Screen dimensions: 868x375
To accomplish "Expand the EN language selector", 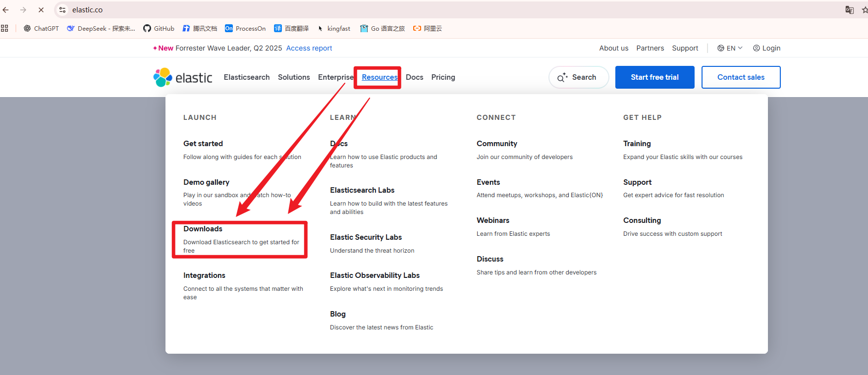I will pyautogui.click(x=730, y=48).
